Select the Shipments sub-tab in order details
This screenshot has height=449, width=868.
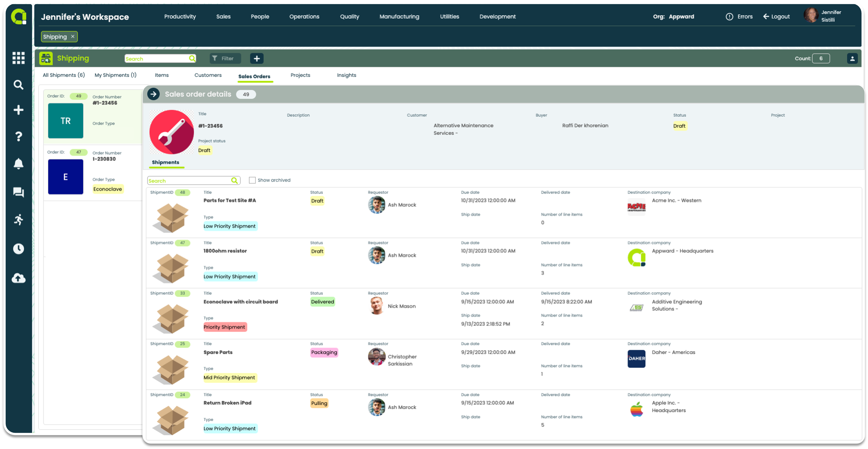point(165,163)
